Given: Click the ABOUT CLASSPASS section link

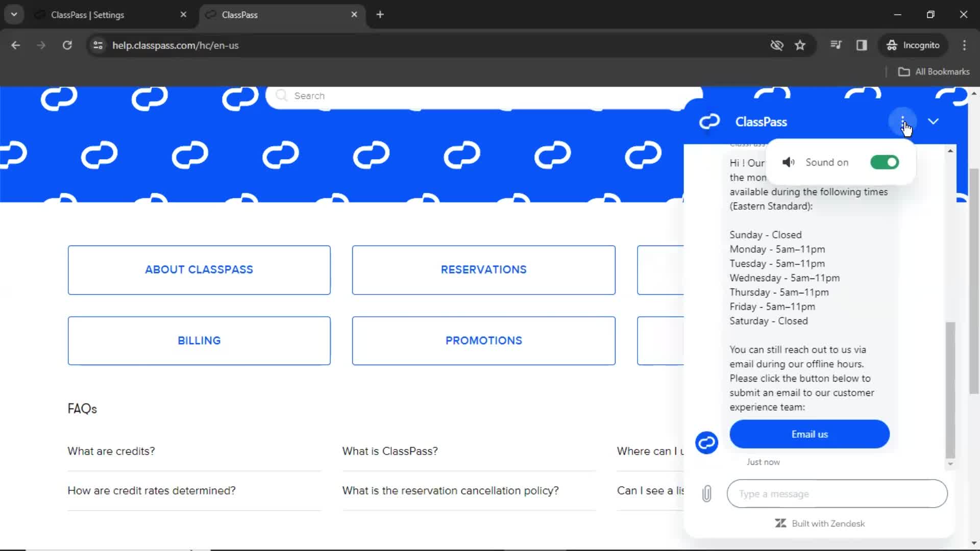Looking at the screenshot, I should tap(199, 270).
